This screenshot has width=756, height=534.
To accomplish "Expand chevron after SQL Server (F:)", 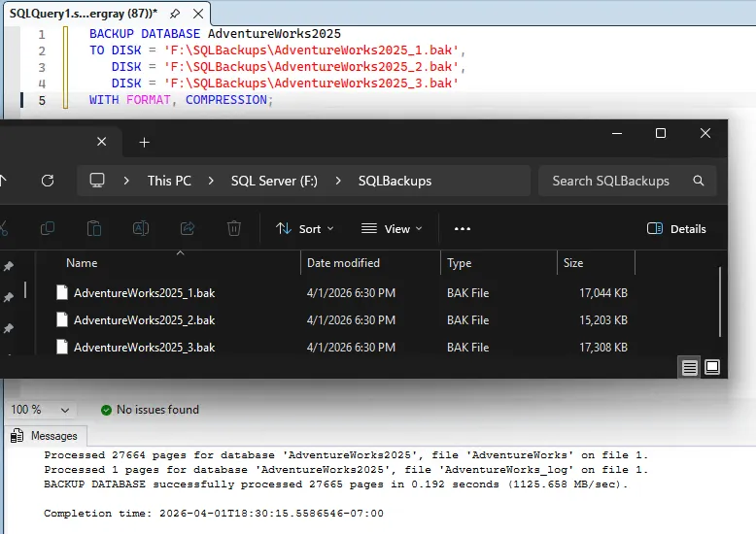I will [338, 181].
